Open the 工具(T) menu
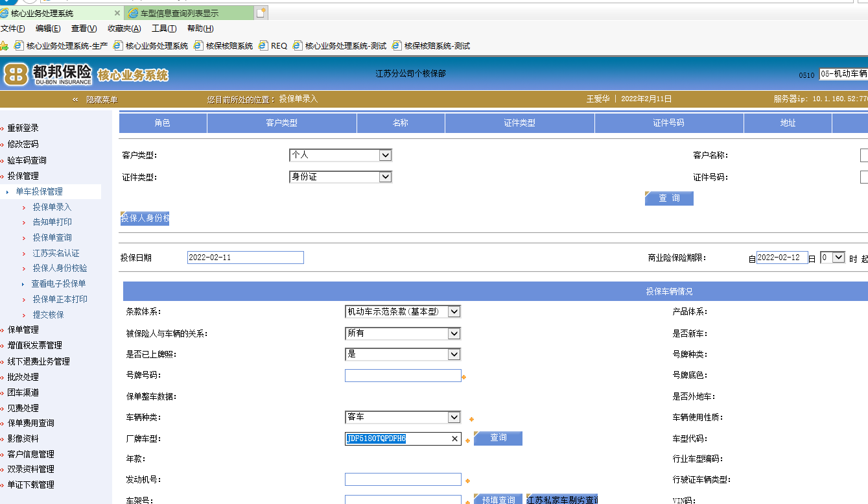This screenshot has height=504, width=868. [164, 29]
